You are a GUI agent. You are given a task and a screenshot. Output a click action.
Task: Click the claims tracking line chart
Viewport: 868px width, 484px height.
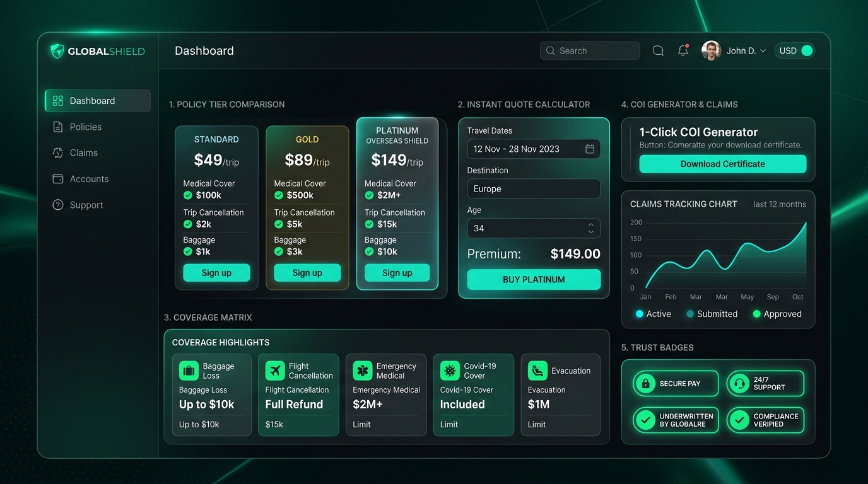725,255
